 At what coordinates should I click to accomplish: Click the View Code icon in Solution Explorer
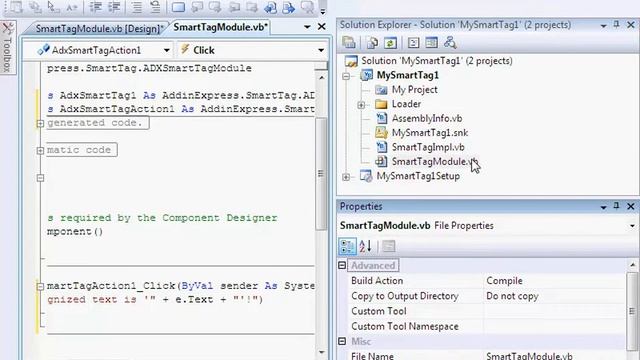coord(413,42)
